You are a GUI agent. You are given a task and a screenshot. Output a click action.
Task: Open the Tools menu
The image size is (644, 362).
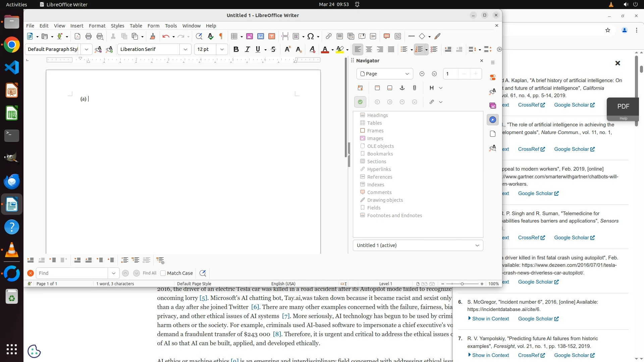171,26
